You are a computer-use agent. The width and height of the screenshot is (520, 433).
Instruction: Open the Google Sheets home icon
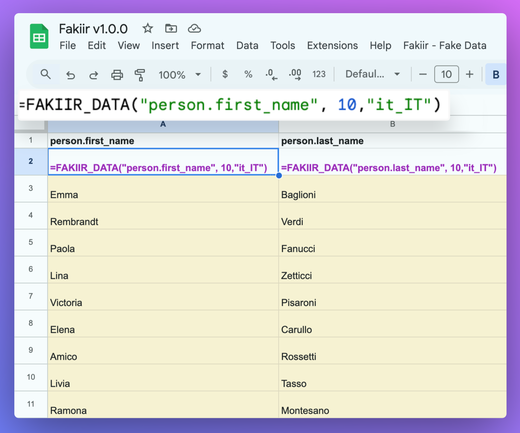(39, 36)
